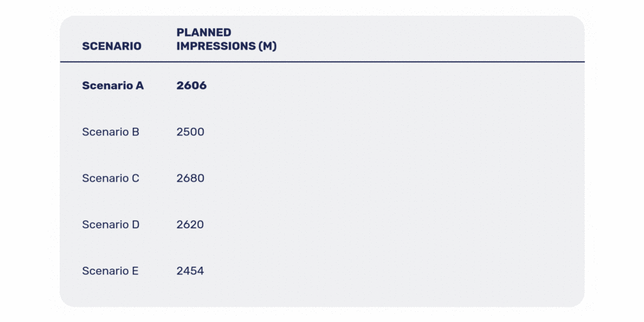Select the Scenario B row label
Viewport: 644px width, 322px height.
[110, 132]
